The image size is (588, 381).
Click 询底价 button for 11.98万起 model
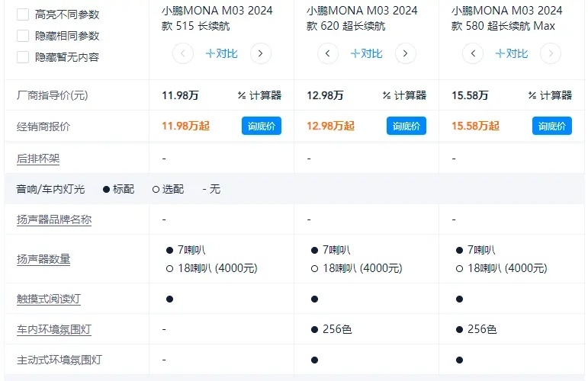tap(262, 126)
